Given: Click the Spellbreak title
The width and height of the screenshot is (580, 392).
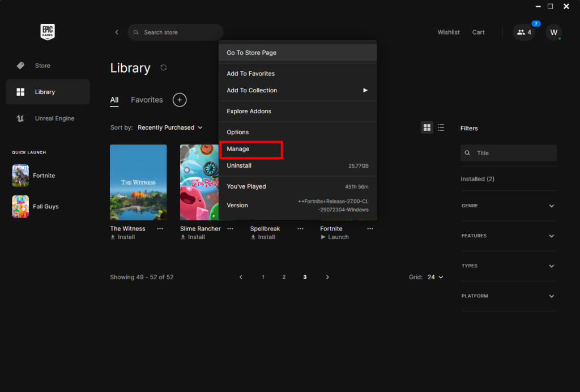Looking at the screenshot, I should [265, 228].
